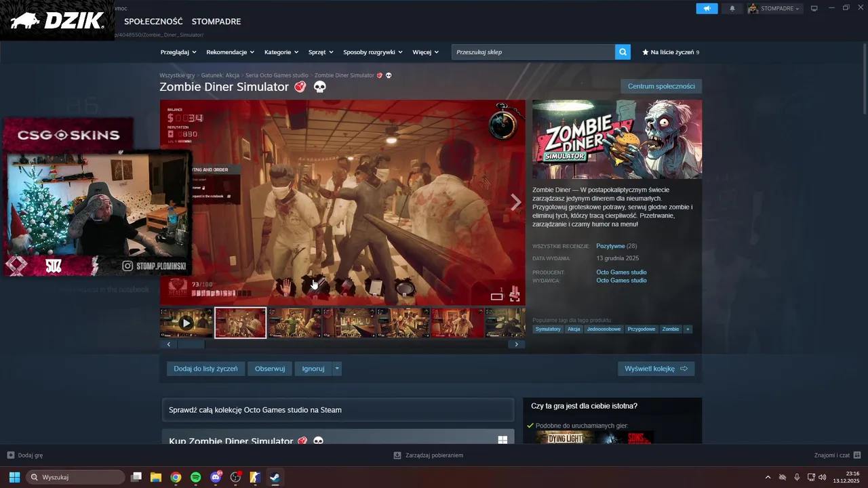Click the Obserwuj button
This screenshot has width=868, height=488.
(x=270, y=369)
